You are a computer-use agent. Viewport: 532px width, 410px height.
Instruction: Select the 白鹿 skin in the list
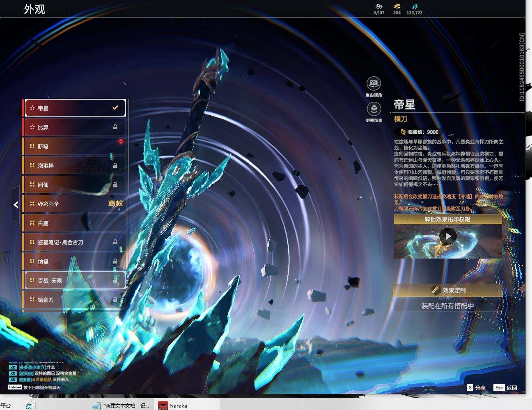click(x=74, y=223)
